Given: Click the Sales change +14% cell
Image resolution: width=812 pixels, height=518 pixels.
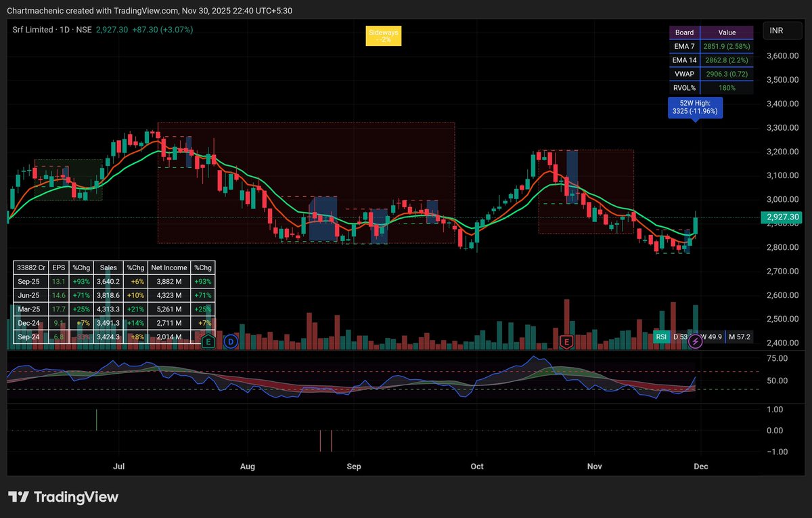Looking at the screenshot, I should coord(136,323).
